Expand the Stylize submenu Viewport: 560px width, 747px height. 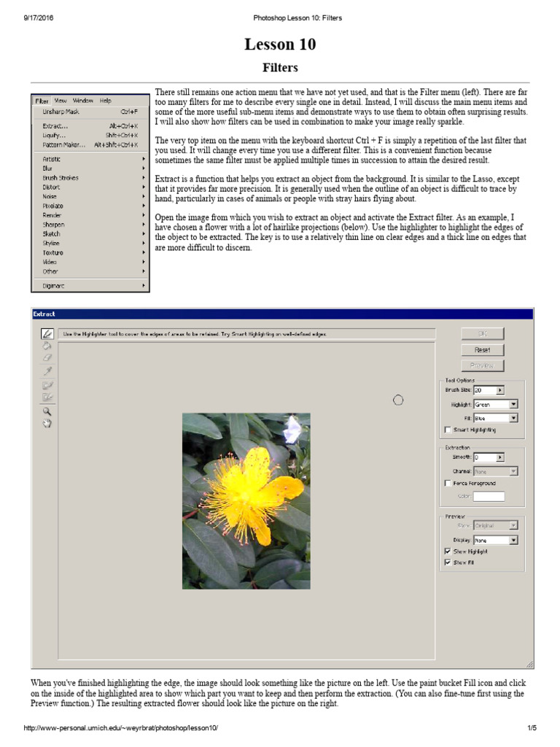(x=90, y=243)
